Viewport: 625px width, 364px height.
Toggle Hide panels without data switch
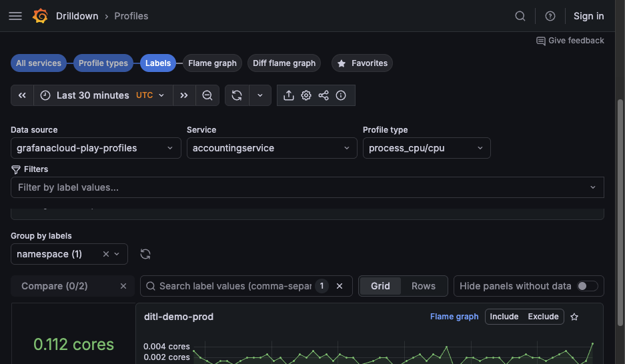[x=587, y=286]
